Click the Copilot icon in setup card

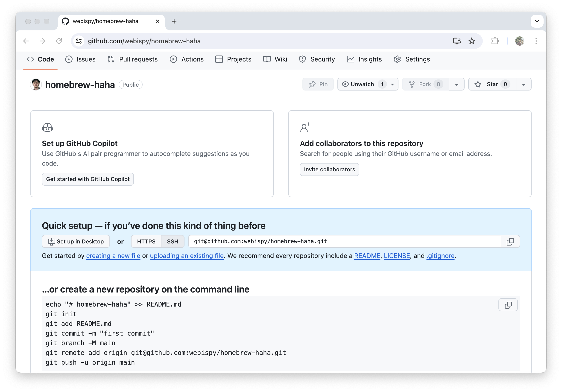pyautogui.click(x=47, y=127)
